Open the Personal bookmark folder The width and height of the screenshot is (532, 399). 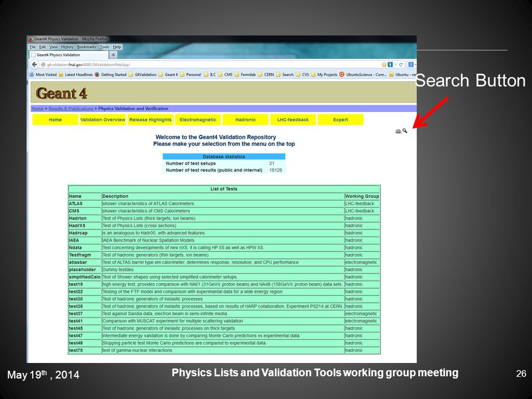191,75
